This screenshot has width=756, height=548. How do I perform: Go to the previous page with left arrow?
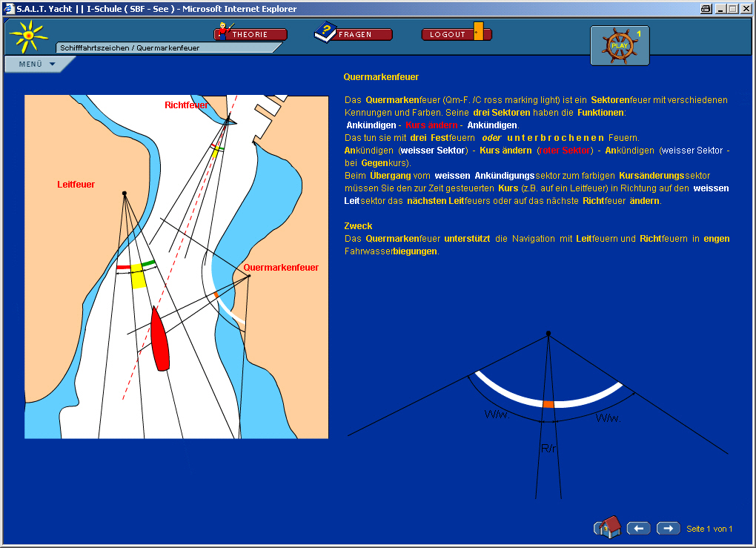(x=638, y=529)
